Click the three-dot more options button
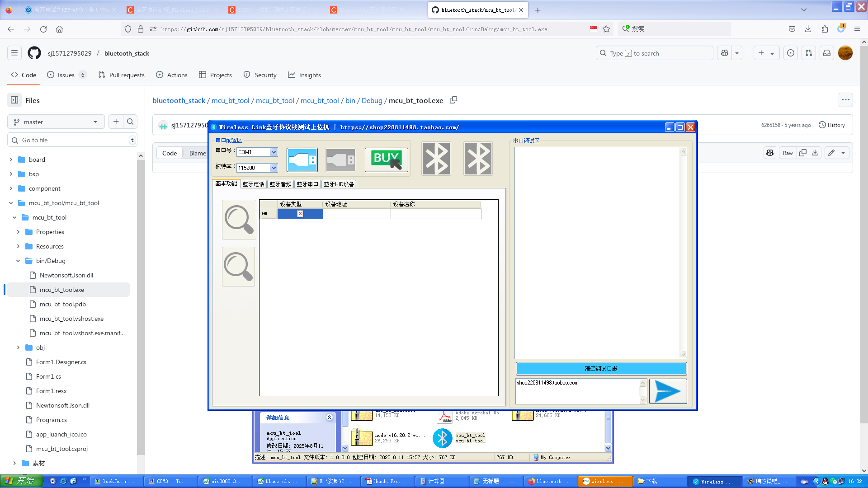This screenshot has height=488, width=868. (x=845, y=100)
